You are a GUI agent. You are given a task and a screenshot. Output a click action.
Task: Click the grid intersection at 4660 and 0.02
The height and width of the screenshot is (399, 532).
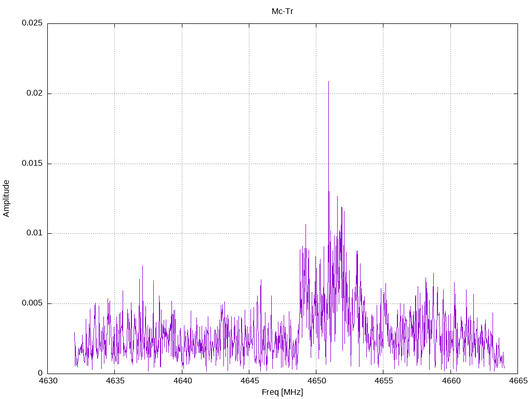(450, 94)
